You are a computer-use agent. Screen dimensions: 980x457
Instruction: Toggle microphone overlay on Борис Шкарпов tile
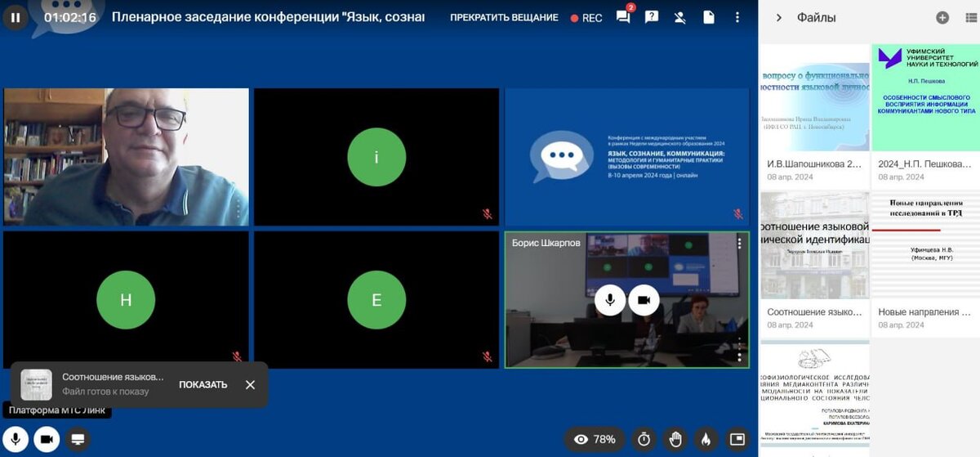click(610, 300)
